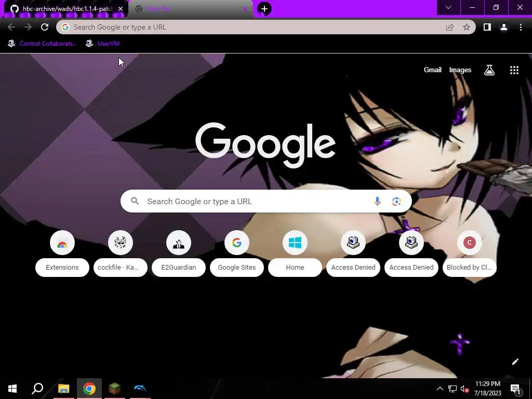Switch to the hbc-archive/wads GitHub tab
This screenshot has height=399, width=532.
click(x=66, y=9)
